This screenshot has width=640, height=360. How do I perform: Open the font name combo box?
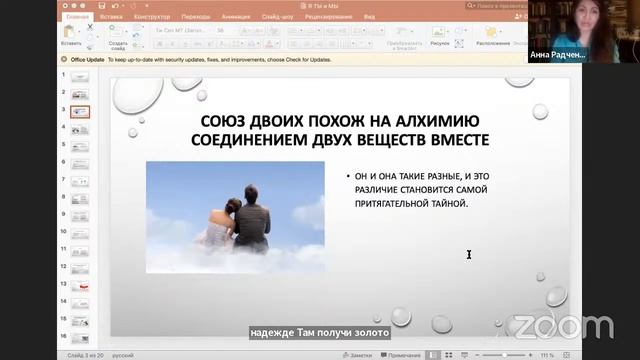[184, 31]
